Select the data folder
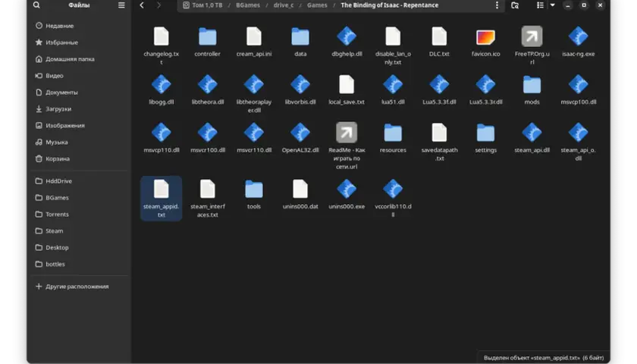This screenshot has width=637, height=364. tap(300, 42)
